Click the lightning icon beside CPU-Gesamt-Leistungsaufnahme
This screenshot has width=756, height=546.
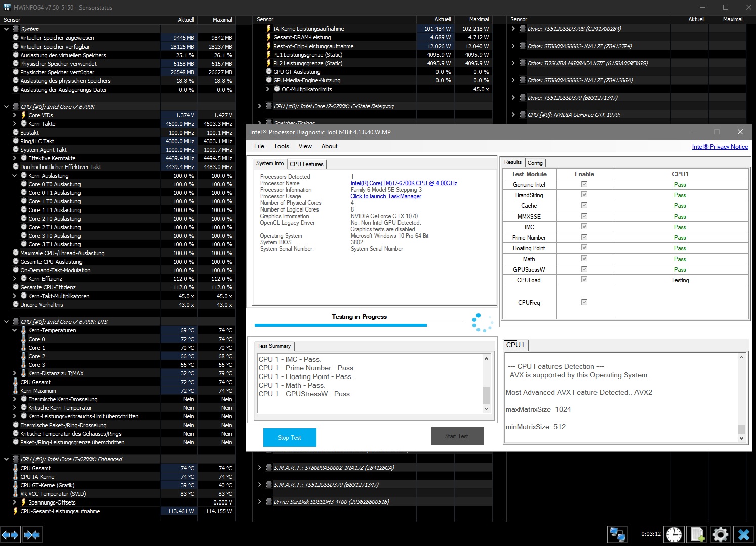pos(15,511)
